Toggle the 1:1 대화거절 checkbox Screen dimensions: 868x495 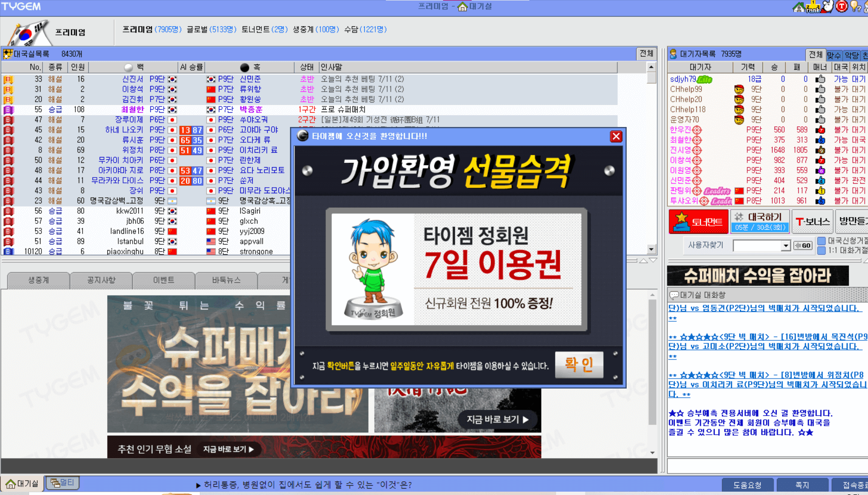(822, 250)
